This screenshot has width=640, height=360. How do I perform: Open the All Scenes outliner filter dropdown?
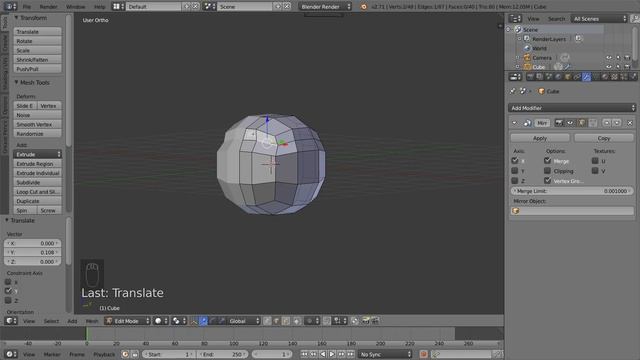[x=599, y=19]
